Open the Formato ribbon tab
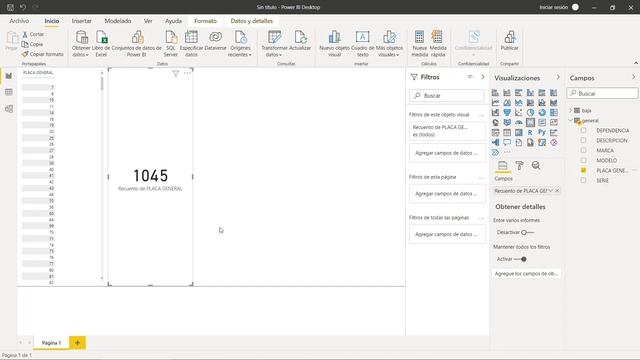The height and width of the screenshot is (360, 640). coord(205,21)
